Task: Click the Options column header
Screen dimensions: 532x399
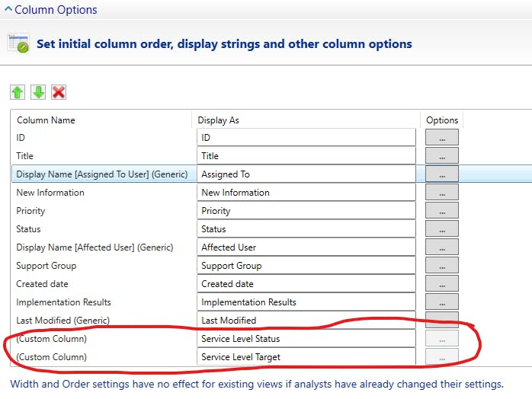Action: click(442, 120)
